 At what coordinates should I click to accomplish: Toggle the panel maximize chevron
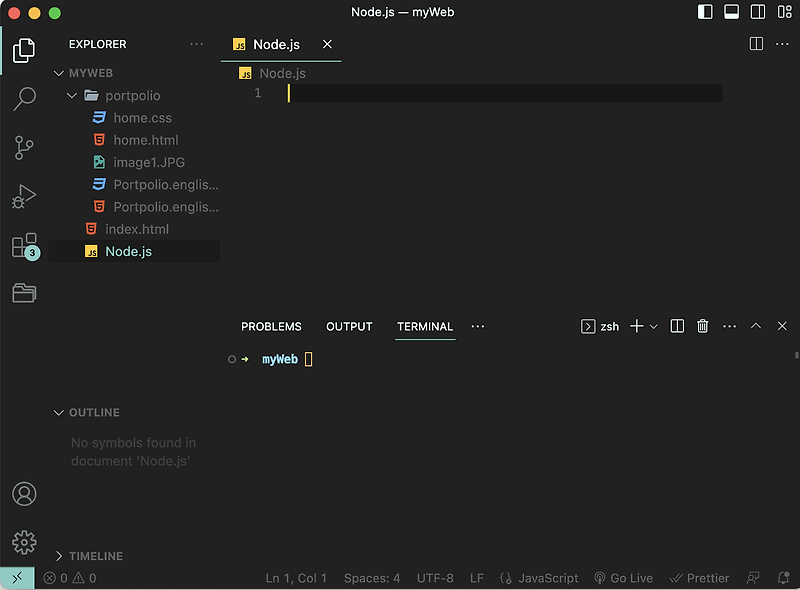click(757, 326)
